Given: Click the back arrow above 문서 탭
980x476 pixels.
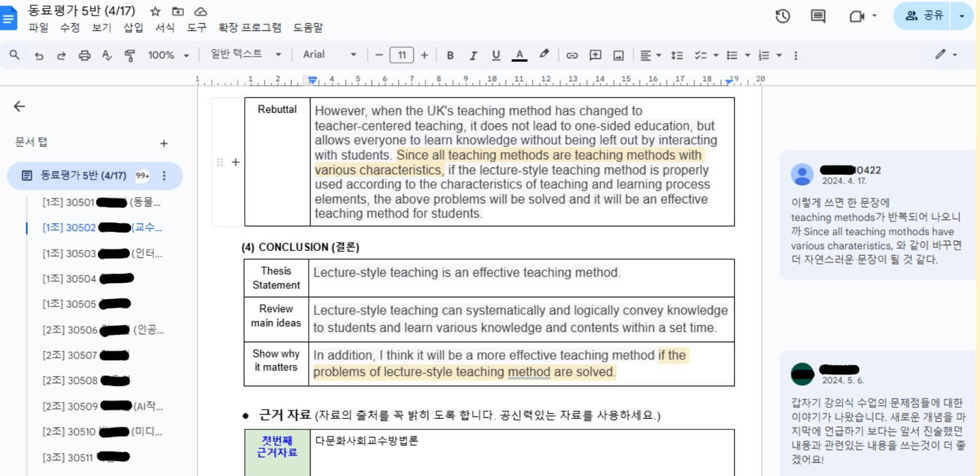Looking at the screenshot, I should (18, 106).
